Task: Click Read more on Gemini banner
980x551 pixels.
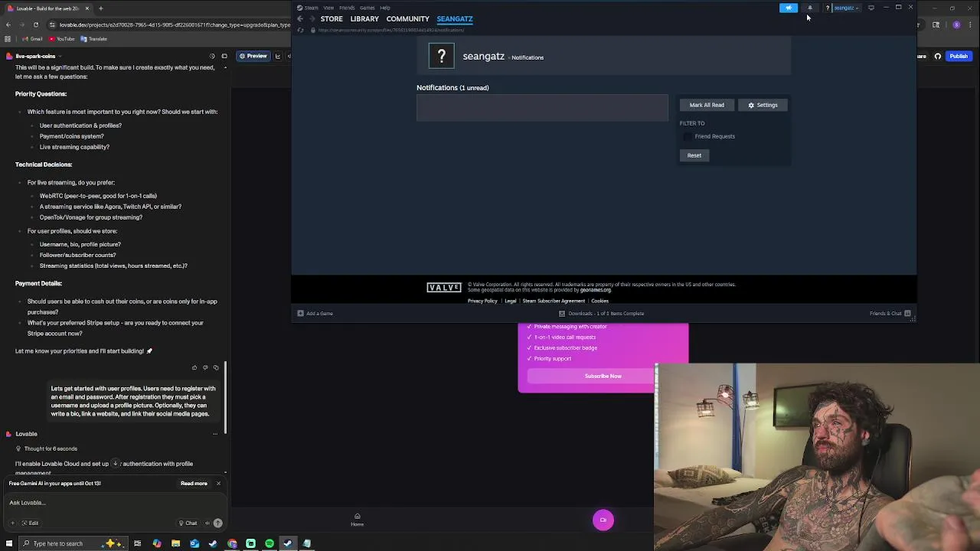Action: pyautogui.click(x=194, y=484)
